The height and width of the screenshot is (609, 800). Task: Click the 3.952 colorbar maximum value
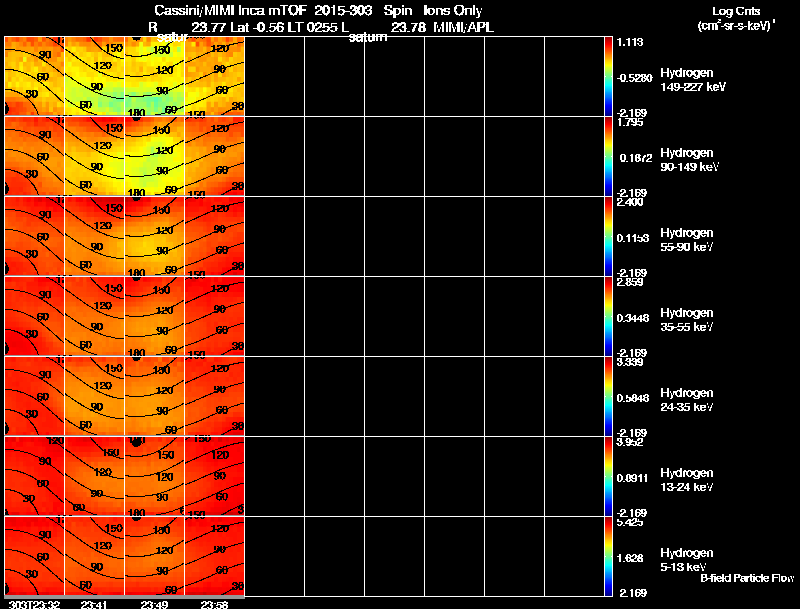coord(630,442)
